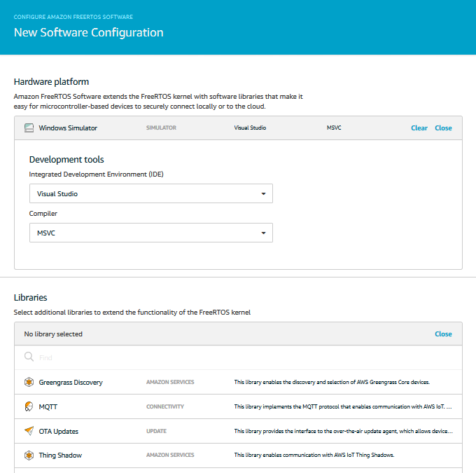Viewport: 476px width, 473px height.
Task: Click the Find libraries search field
Action: point(238,357)
